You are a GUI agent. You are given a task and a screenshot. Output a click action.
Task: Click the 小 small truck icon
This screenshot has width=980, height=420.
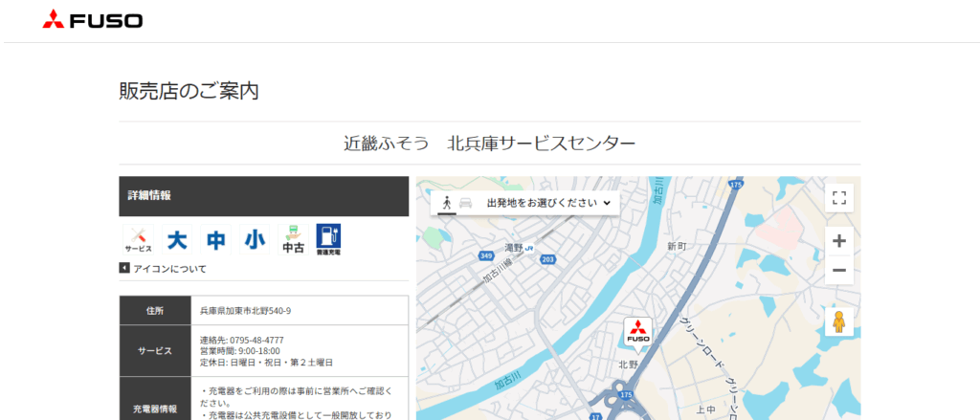tap(255, 239)
